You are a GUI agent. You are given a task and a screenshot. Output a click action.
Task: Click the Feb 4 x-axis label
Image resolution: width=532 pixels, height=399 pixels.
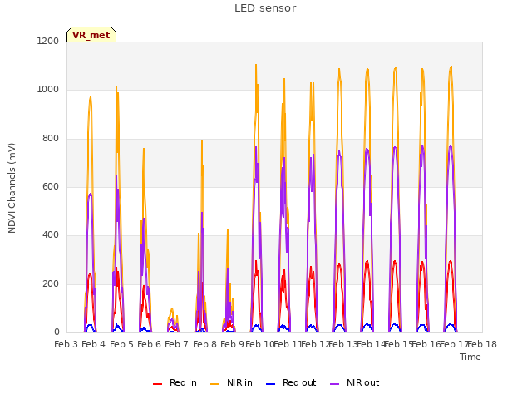coord(94,344)
